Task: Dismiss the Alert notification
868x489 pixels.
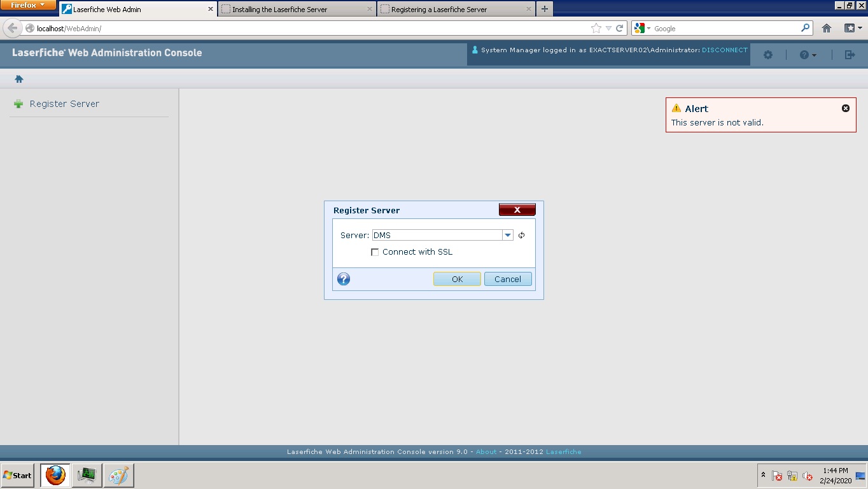Action: (846, 108)
